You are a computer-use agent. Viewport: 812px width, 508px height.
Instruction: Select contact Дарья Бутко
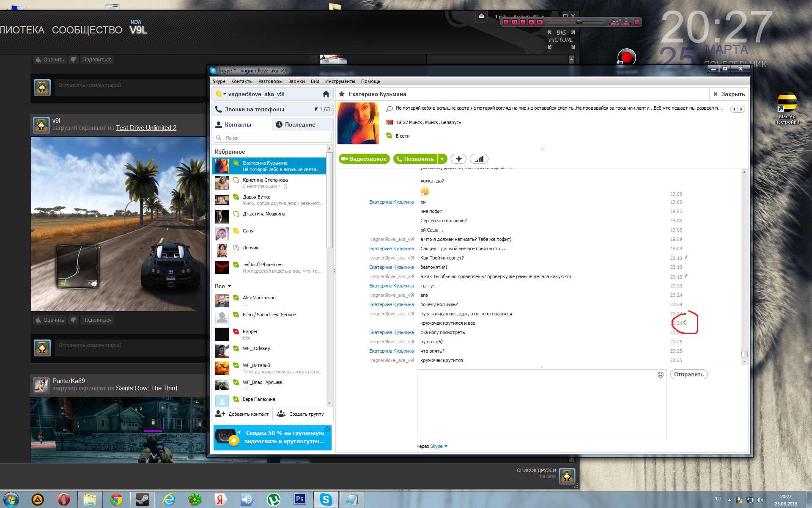point(269,200)
